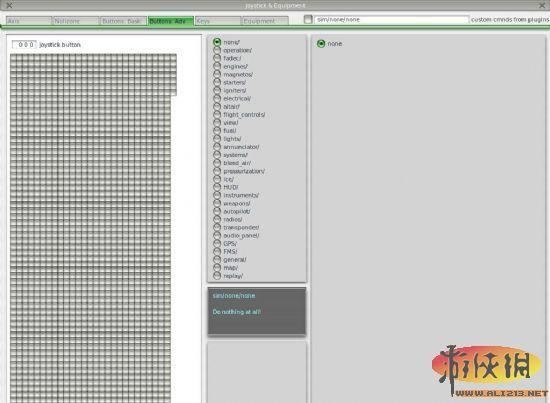Screen dimensions: 550x403
Task: Open the Nullzone tab
Action: pos(76,21)
